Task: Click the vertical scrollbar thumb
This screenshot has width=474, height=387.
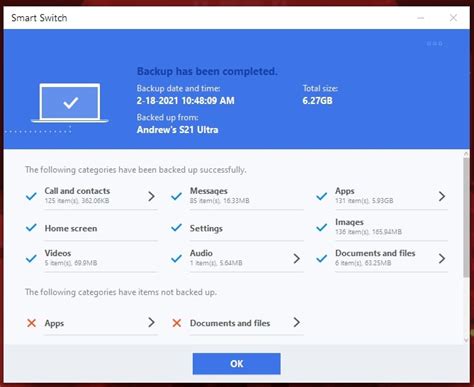Action: click(x=466, y=217)
